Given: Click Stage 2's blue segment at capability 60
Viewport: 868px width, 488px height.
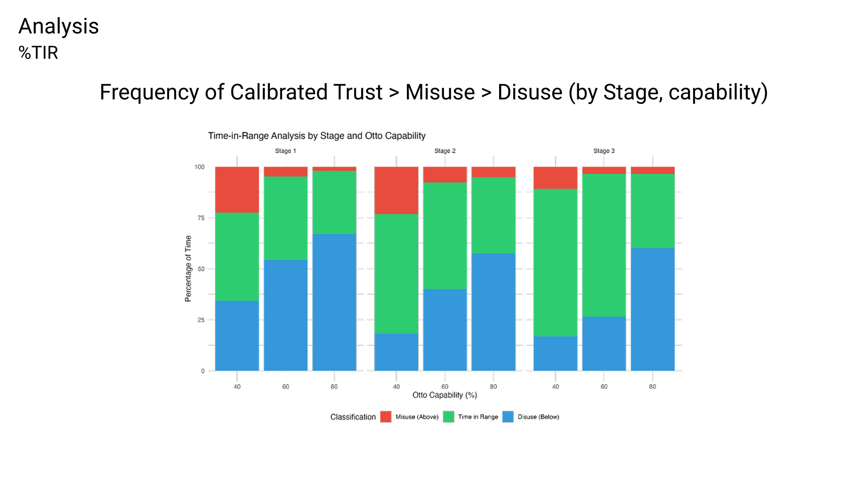Looking at the screenshot, I should pyautogui.click(x=445, y=329).
